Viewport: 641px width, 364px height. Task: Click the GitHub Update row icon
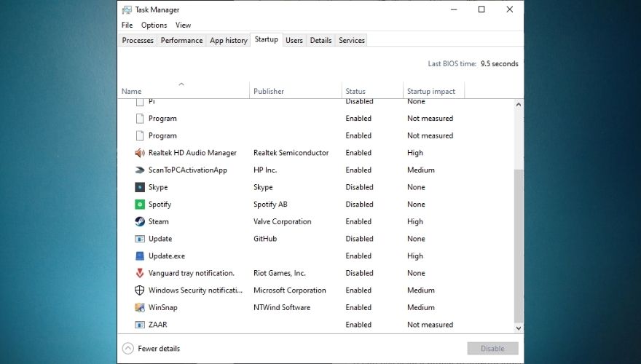click(x=139, y=239)
